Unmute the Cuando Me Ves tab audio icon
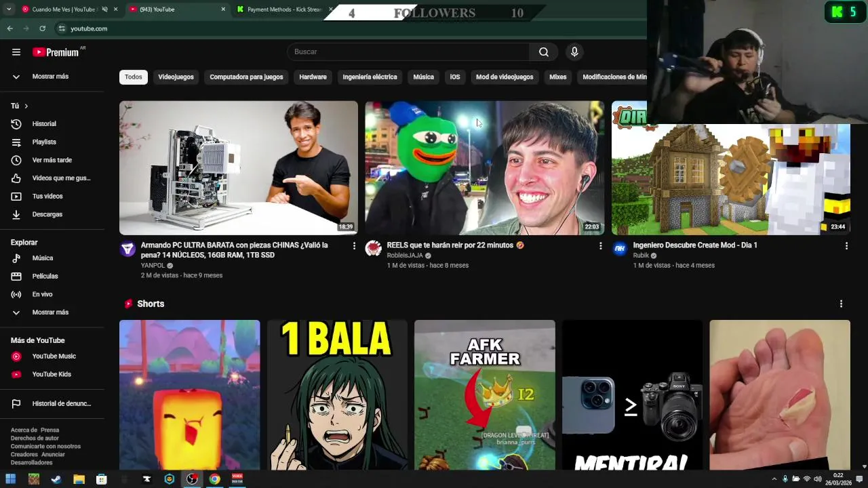This screenshot has width=868, height=488. coord(104,9)
